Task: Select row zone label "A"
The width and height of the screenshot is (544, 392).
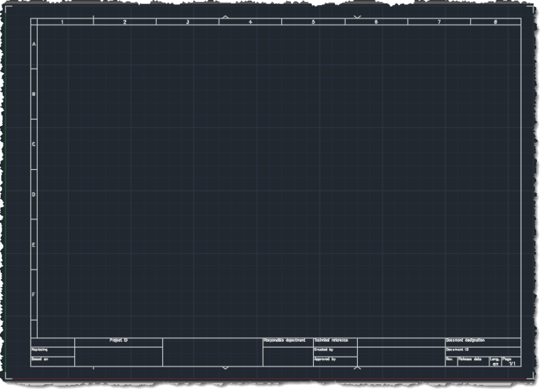Action: (x=34, y=44)
